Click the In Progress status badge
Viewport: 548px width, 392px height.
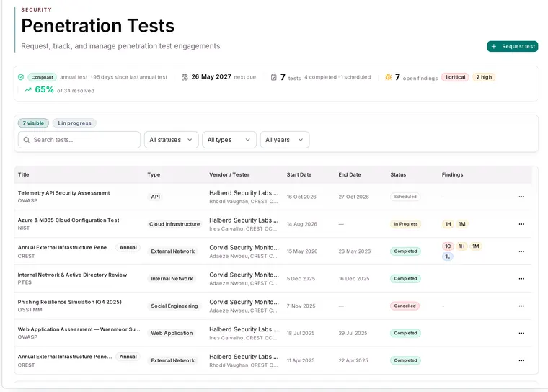click(x=406, y=224)
